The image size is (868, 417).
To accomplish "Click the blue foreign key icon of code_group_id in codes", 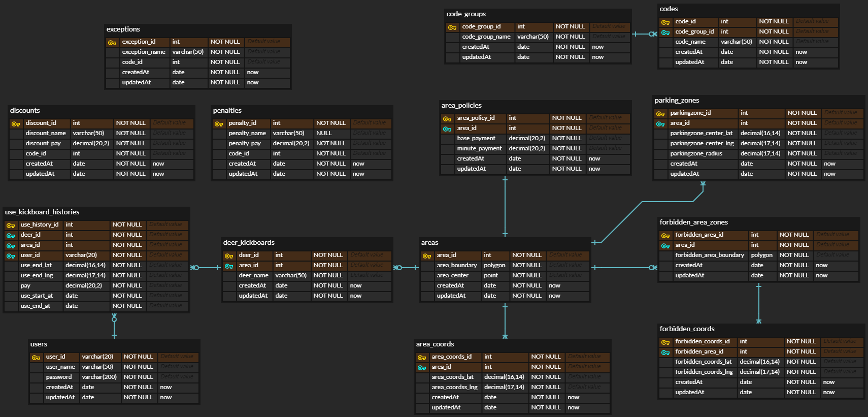I will (x=665, y=33).
